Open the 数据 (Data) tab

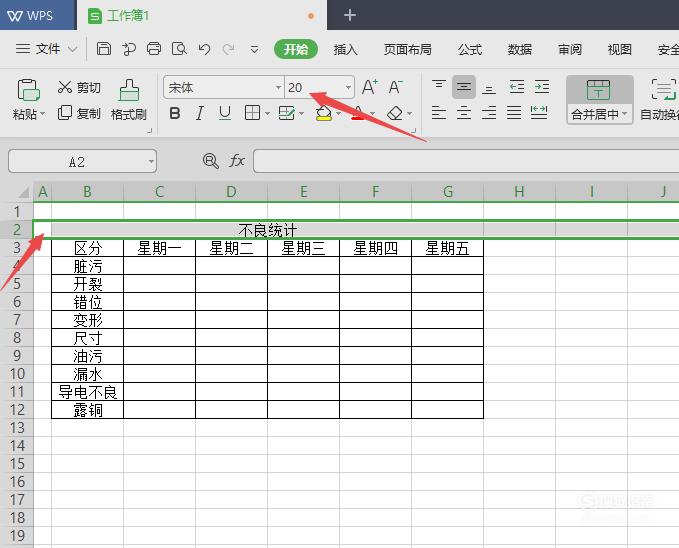click(520, 49)
